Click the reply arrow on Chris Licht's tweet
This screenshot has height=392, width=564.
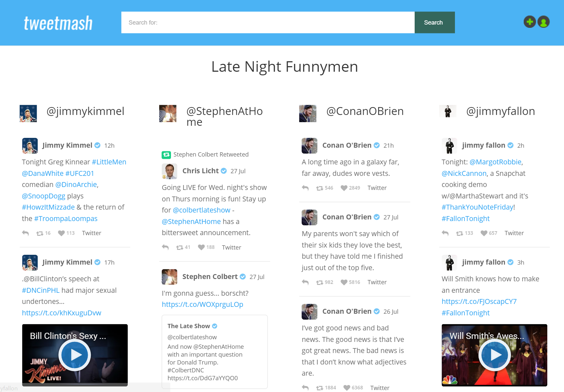(165, 247)
